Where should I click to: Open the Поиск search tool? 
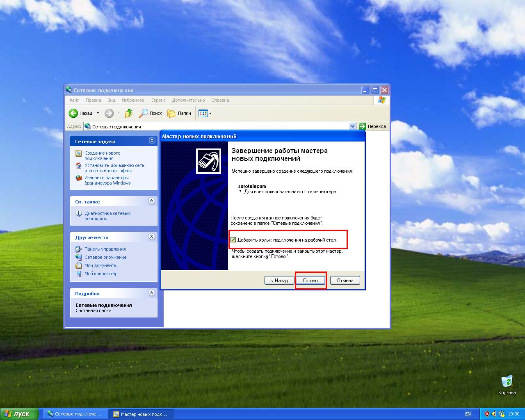tap(151, 113)
